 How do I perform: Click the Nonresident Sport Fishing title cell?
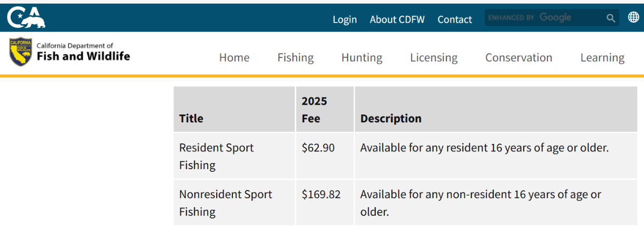pyautogui.click(x=225, y=202)
